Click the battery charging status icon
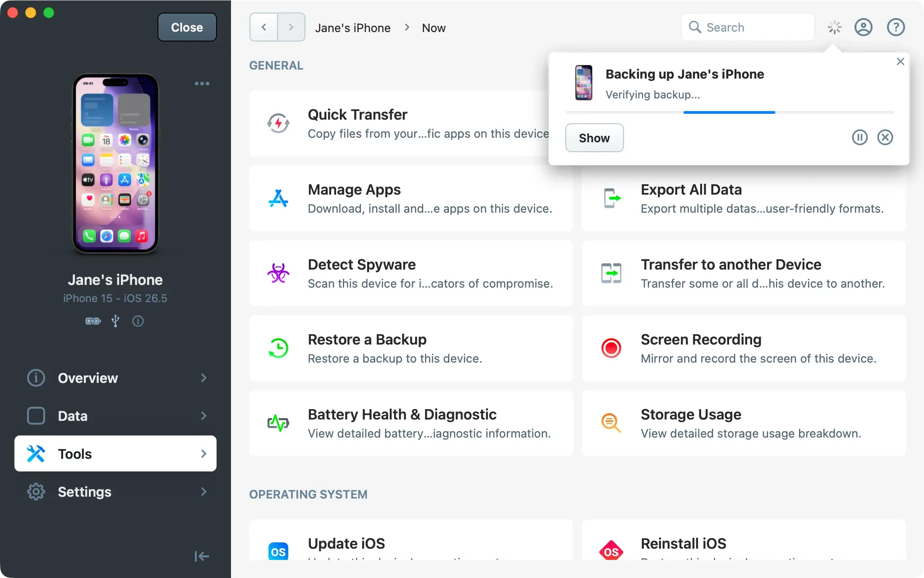This screenshot has width=924, height=578. [x=93, y=321]
